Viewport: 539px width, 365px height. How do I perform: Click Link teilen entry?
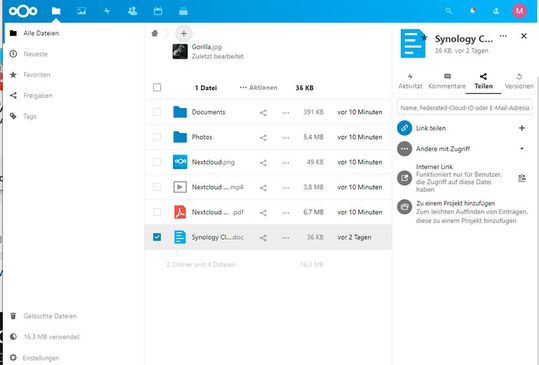(431, 128)
